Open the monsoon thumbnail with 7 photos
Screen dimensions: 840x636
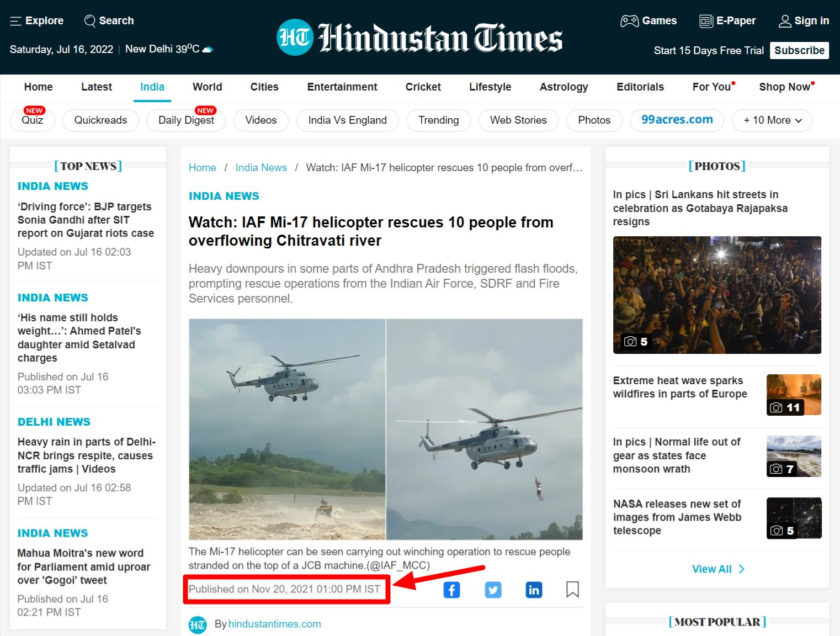coord(794,456)
